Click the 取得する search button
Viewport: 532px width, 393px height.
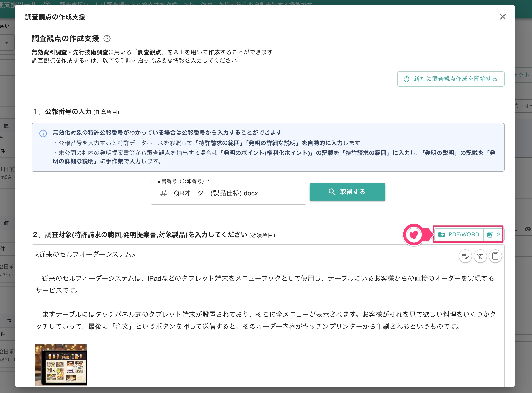click(347, 192)
